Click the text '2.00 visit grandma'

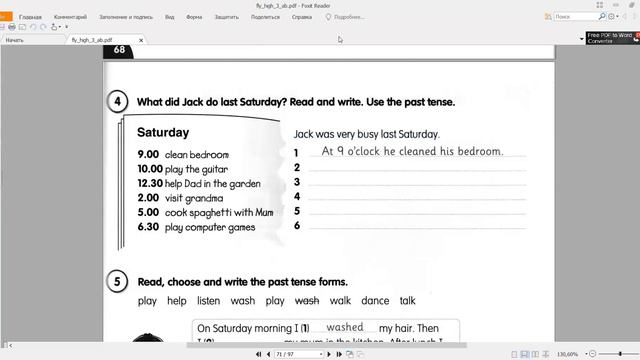(180, 198)
